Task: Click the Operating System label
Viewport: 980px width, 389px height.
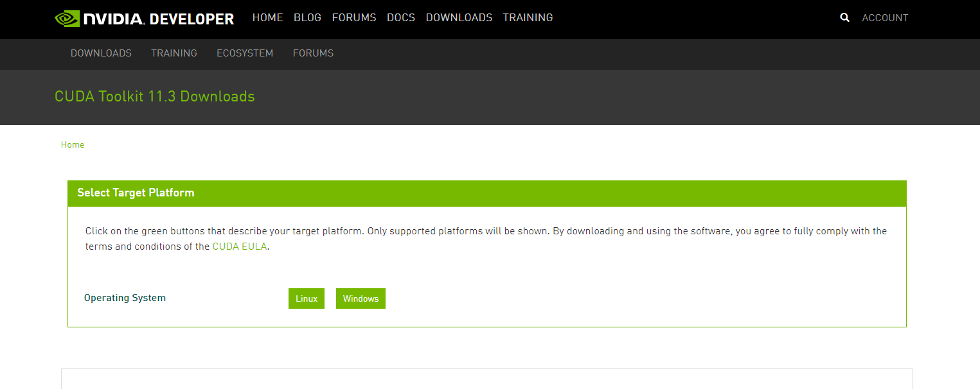Action: pyautogui.click(x=125, y=298)
